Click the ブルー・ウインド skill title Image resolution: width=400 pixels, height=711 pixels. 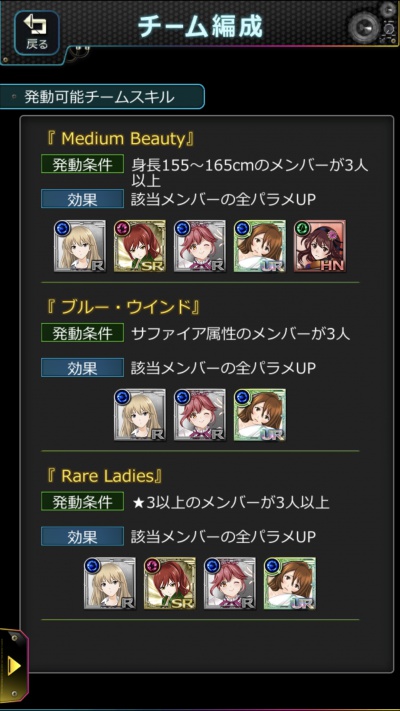coord(123,307)
